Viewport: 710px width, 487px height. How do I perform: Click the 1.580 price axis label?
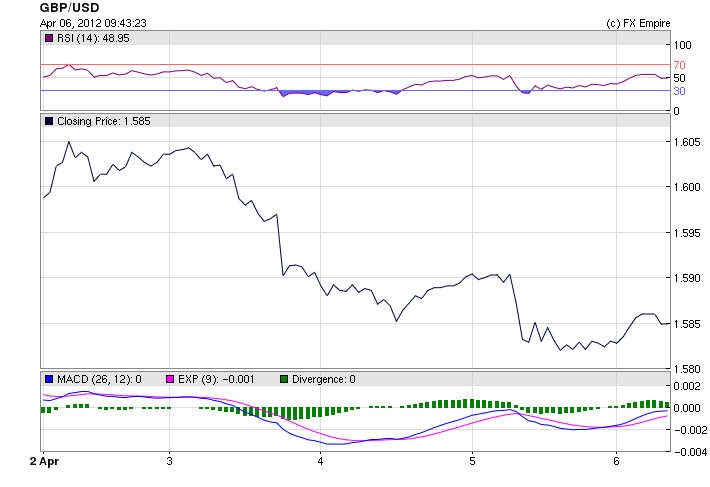pyautogui.click(x=685, y=369)
